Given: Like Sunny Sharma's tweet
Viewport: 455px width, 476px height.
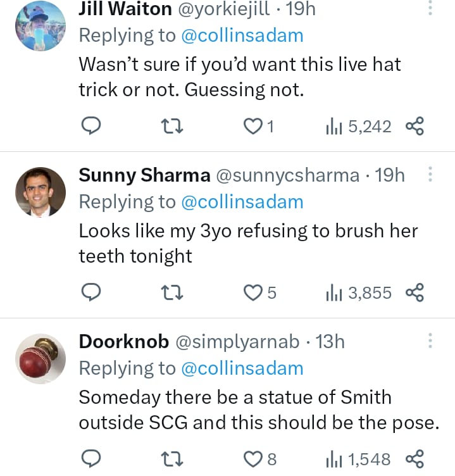Looking at the screenshot, I should (x=254, y=292).
